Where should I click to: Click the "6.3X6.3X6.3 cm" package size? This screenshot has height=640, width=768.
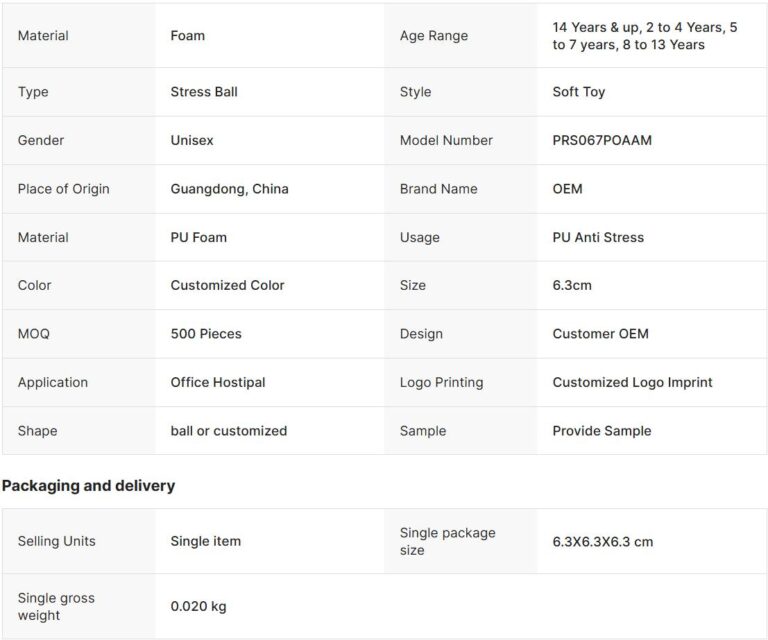pyautogui.click(x=602, y=541)
